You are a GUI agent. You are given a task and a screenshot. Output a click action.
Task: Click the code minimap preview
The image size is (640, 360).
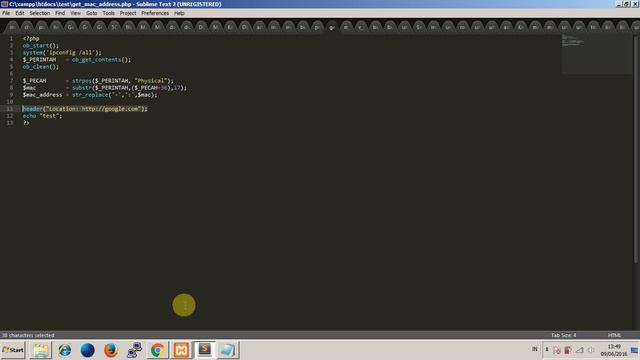(x=596, y=54)
